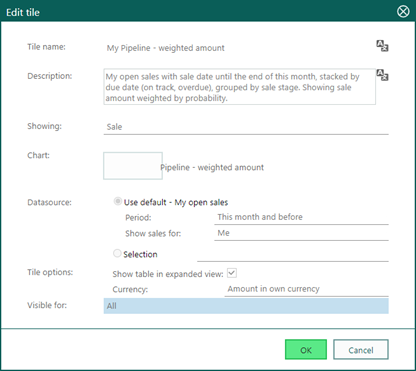Screen dimensions: 416x371
Task: Select the Use default datasource radio button
Action: click(118, 201)
